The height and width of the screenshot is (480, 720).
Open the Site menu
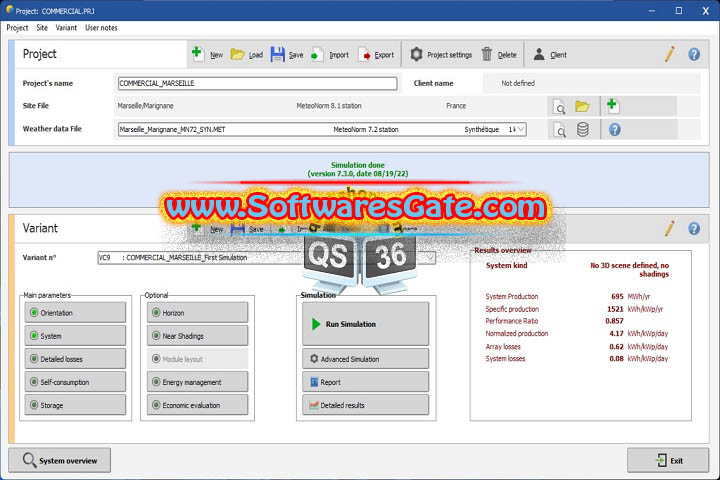tap(42, 28)
